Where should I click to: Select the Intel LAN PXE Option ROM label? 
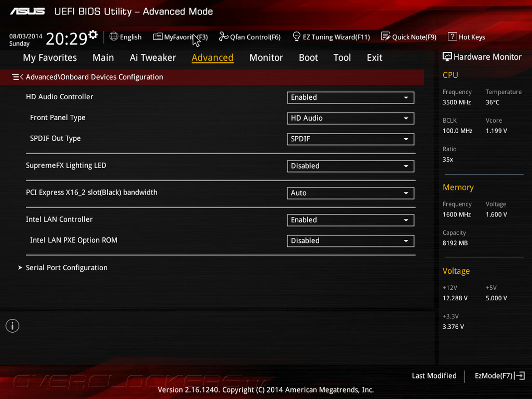74,240
